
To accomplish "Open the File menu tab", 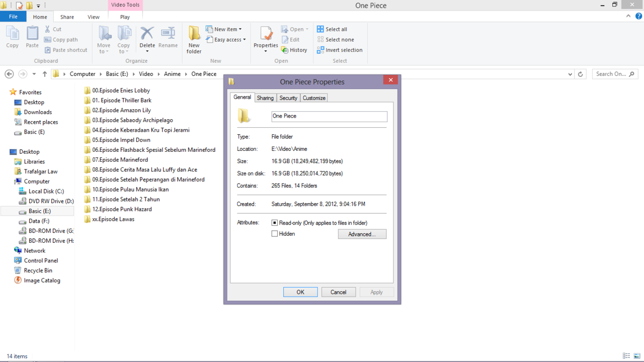I will (x=14, y=17).
